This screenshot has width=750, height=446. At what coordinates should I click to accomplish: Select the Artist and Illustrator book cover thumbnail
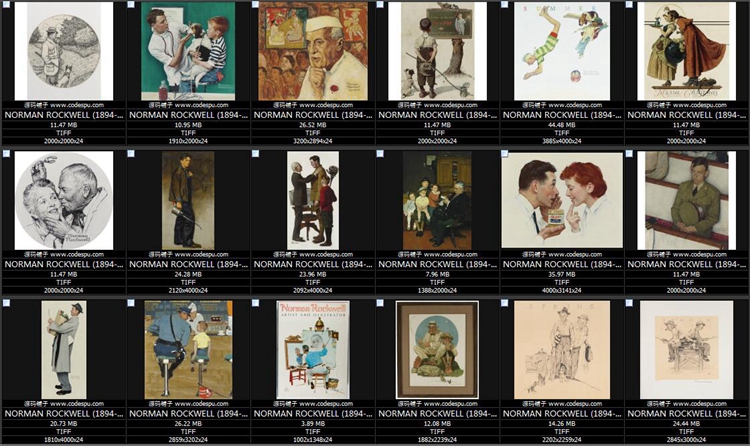tap(313, 350)
